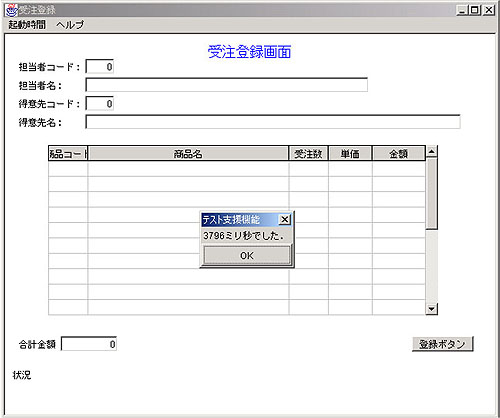Click OK in the テスト支援機能 dialog

[247, 256]
